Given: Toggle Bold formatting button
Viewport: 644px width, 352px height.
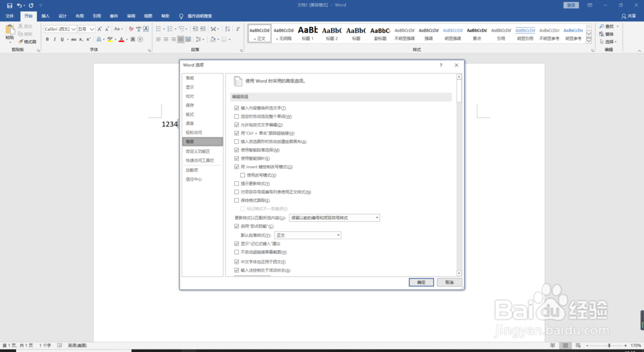Looking at the screenshot, I should pyautogui.click(x=47, y=39).
